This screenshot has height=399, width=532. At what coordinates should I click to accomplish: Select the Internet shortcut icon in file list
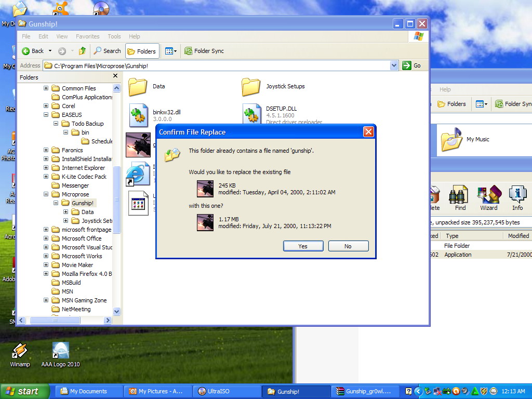click(x=138, y=174)
